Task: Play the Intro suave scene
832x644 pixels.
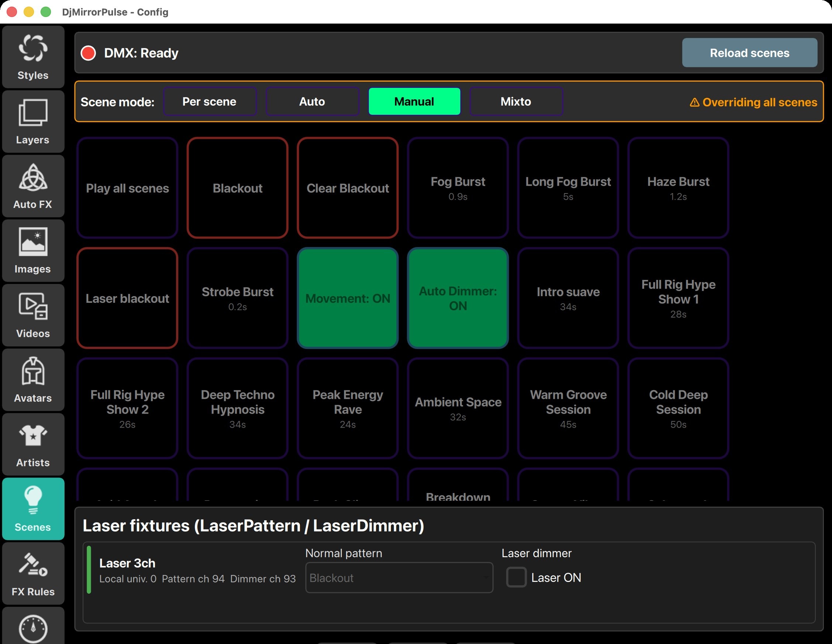Action: 568,298
